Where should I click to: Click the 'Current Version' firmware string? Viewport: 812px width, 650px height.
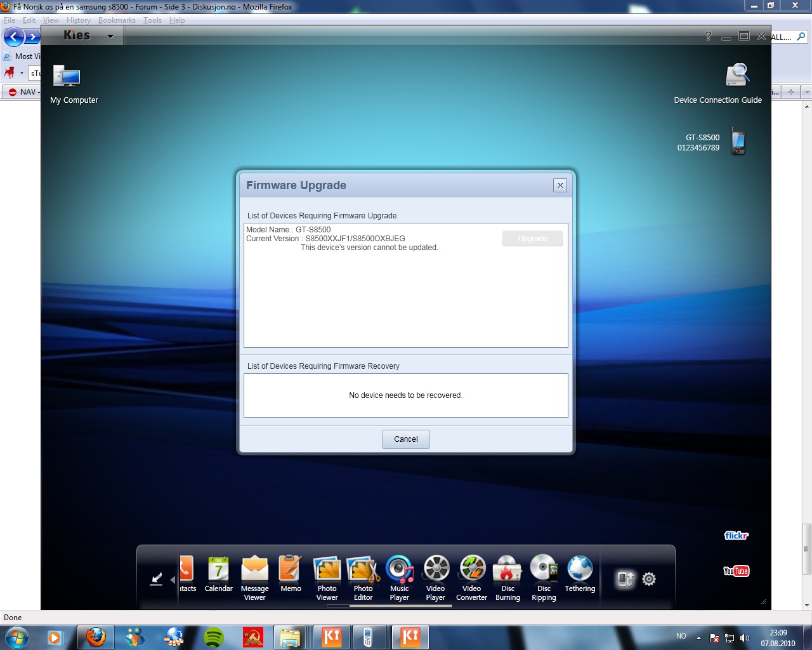325,239
